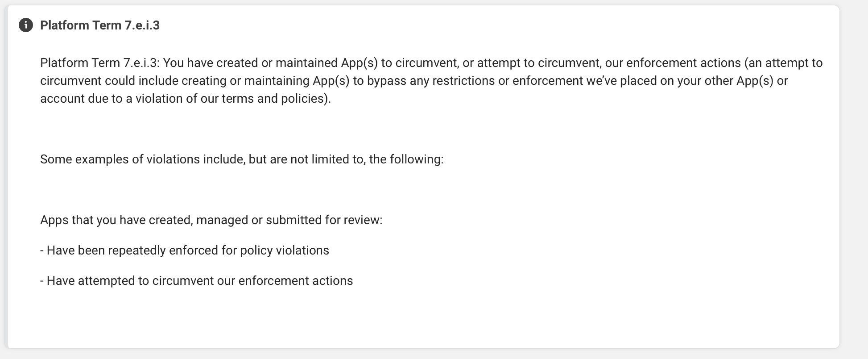Click the sentence Some examples of violations include

point(242,159)
